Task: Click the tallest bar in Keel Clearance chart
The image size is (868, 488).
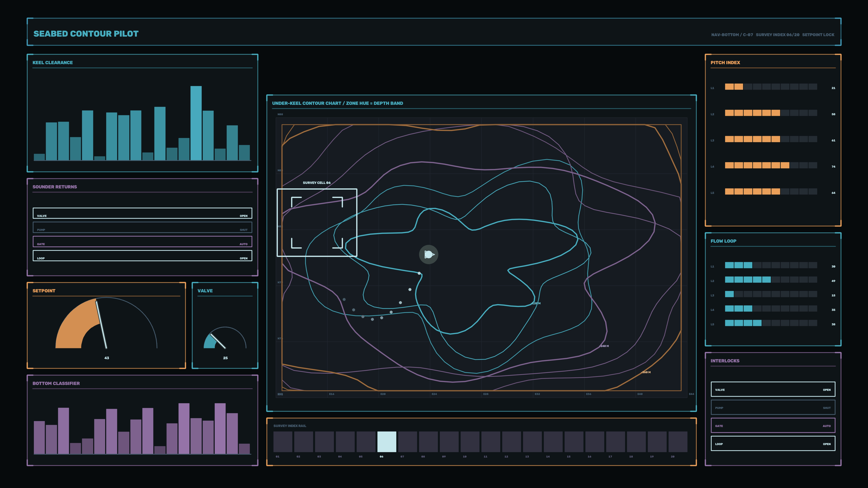Action: (196, 123)
